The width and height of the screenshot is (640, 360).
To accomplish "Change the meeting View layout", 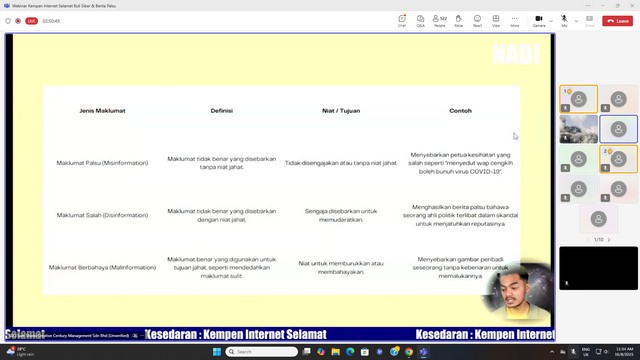I will pos(496,21).
